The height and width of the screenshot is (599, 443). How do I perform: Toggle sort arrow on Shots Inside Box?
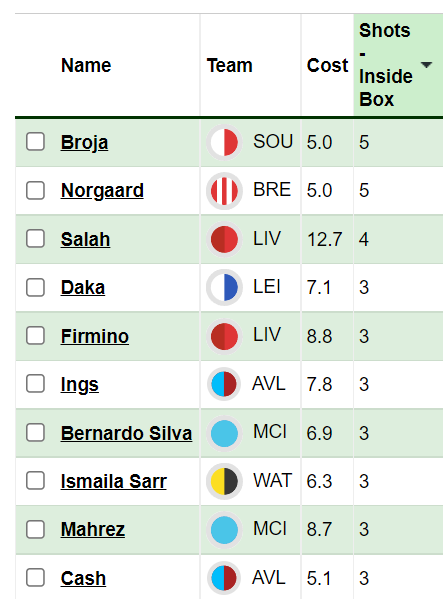[x=426, y=65]
